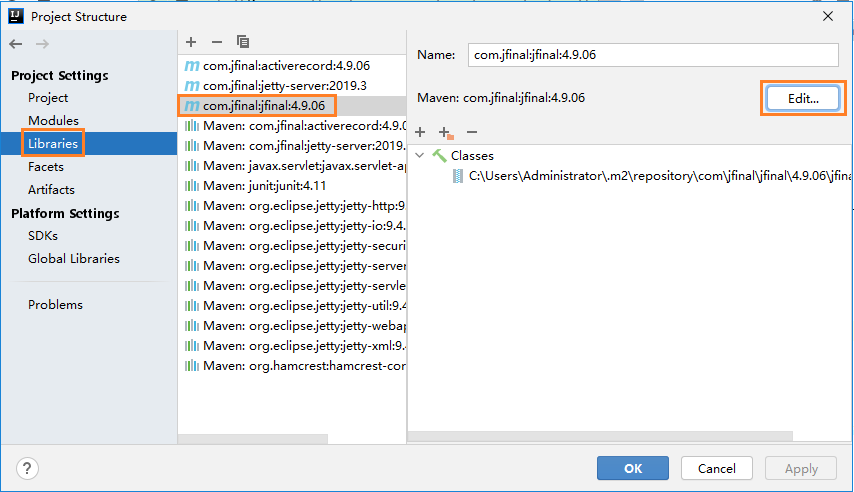Click the IntelliJ logo in title bar

(16, 16)
